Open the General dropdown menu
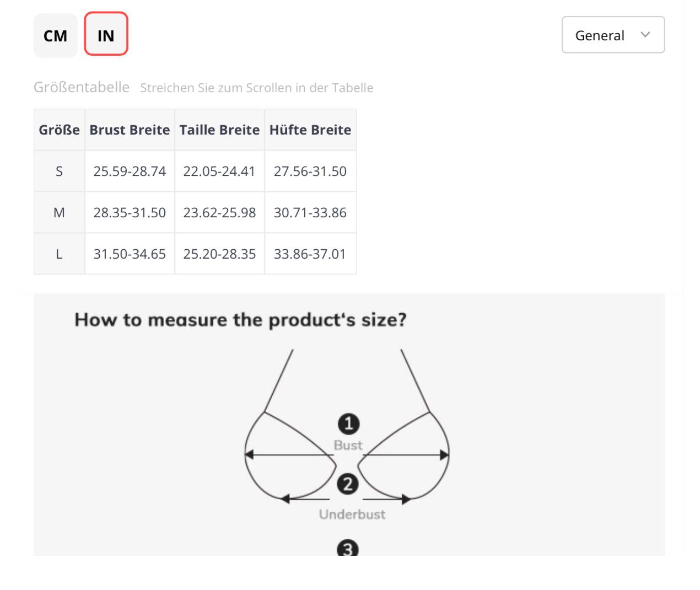The width and height of the screenshot is (700, 590). pos(612,35)
